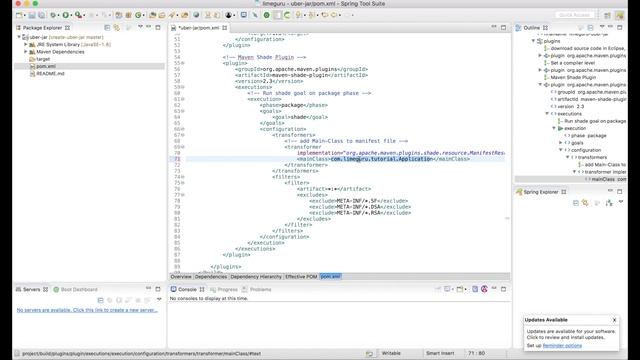Maximize the pom.xml editor area
The height and width of the screenshot is (360, 640).
[503, 27]
